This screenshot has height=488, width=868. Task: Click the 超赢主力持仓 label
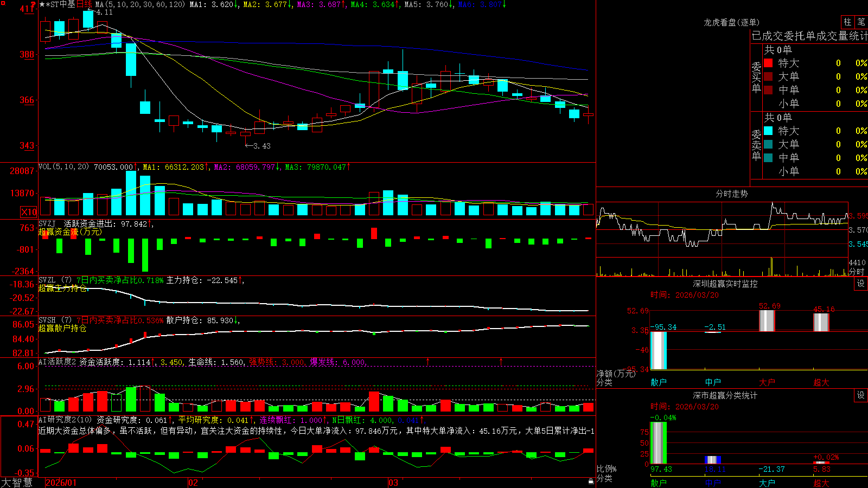pyautogui.click(x=62, y=288)
